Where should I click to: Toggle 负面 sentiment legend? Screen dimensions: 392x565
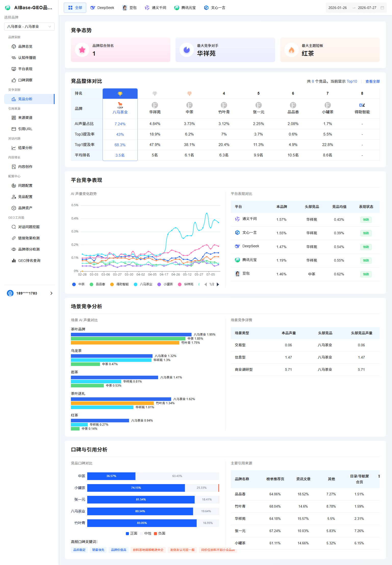pos(160,533)
